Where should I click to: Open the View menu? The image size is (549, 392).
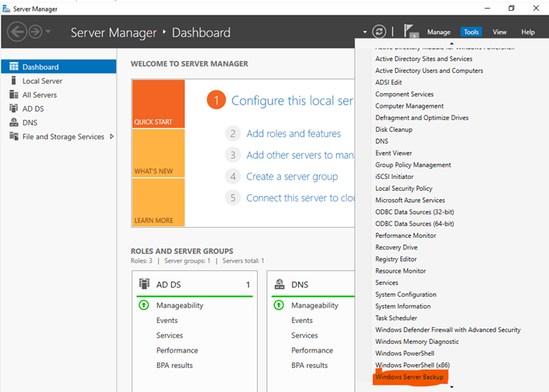point(499,32)
